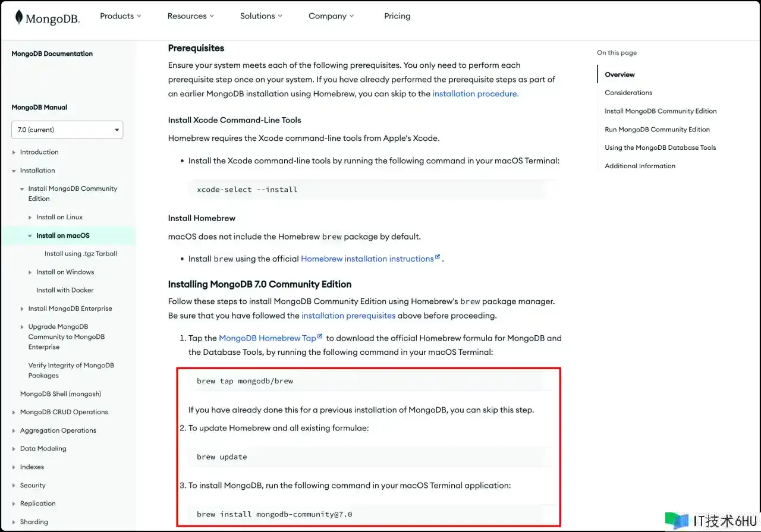Viewport: 761px width, 532px height.
Task: Select Install on Windows in sidebar
Action: pyautogui.click(x=65, y=272)
